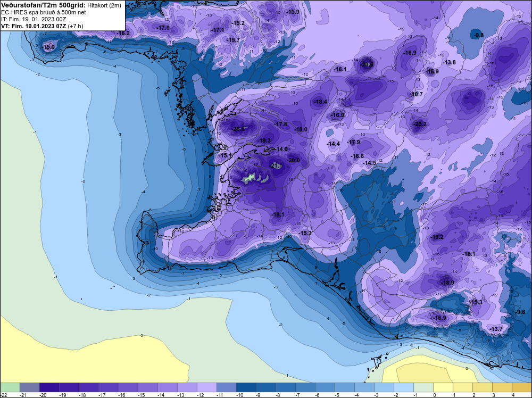Click the -18.9 temperature label
532x398 pixels.
(447, 283)
